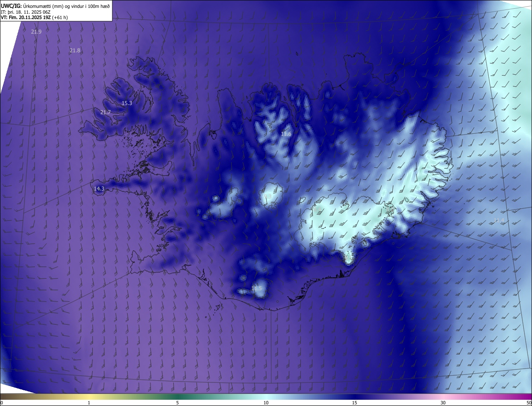This screenshot has height=406, width=532.
Task: Click the 21.8 value label
Action: [75, 50]
